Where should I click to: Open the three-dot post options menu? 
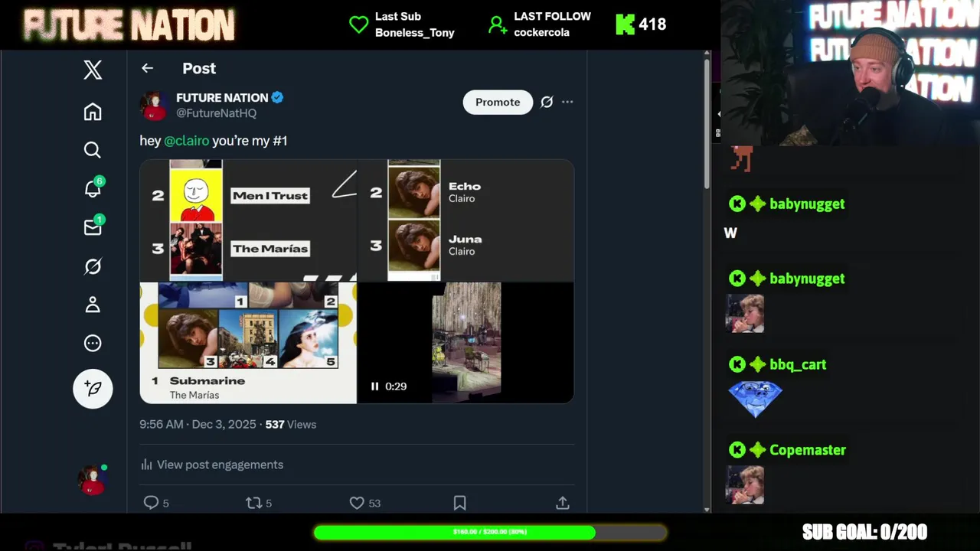click(x=567, y=102)
